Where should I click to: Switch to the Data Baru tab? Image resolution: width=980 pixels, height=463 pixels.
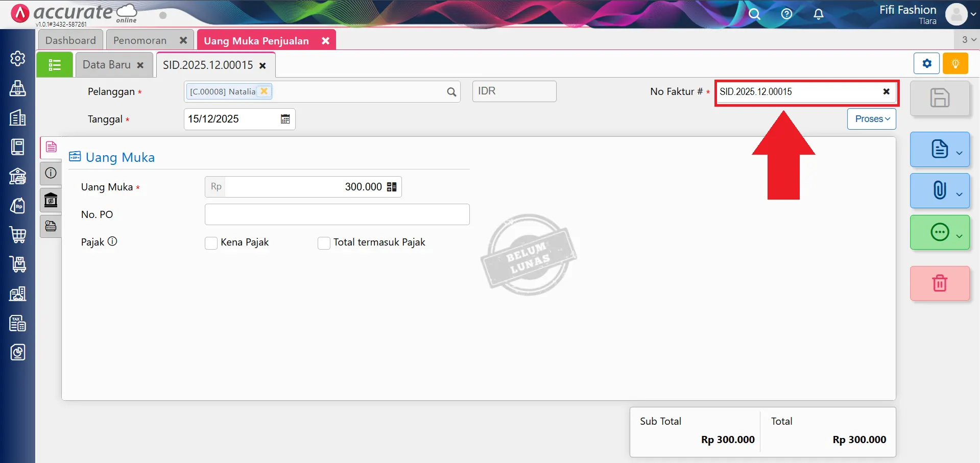(107, 65)
